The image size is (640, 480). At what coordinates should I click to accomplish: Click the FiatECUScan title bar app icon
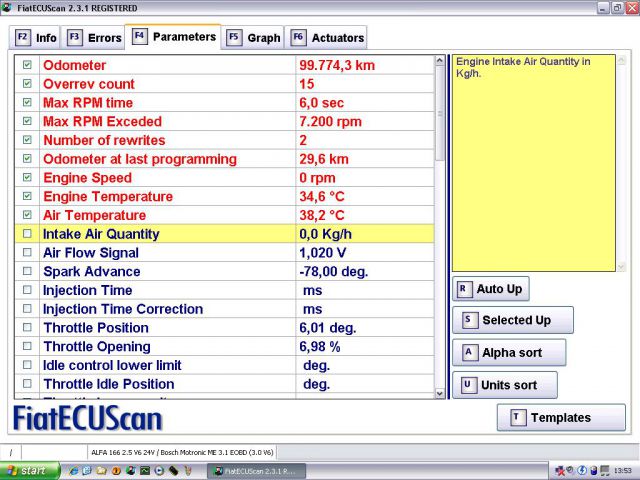(x=7, y=7)
